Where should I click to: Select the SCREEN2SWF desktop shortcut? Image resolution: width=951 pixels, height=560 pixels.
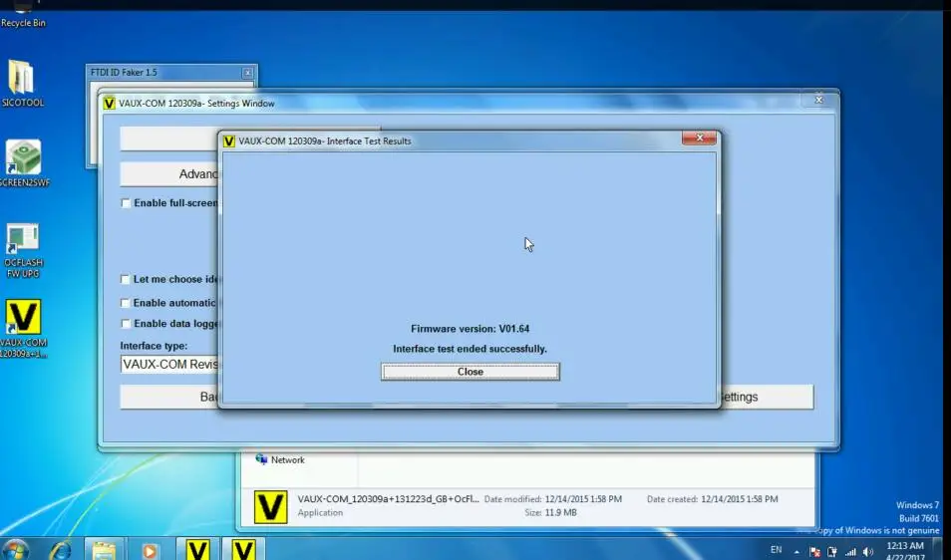[x=24, y=163]
